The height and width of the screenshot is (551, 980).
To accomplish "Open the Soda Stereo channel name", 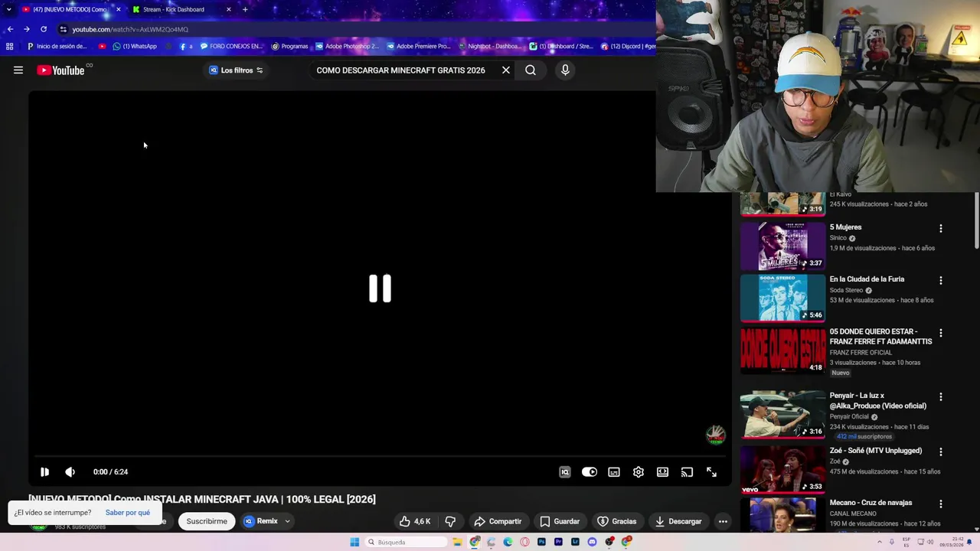I will [846, 290].
